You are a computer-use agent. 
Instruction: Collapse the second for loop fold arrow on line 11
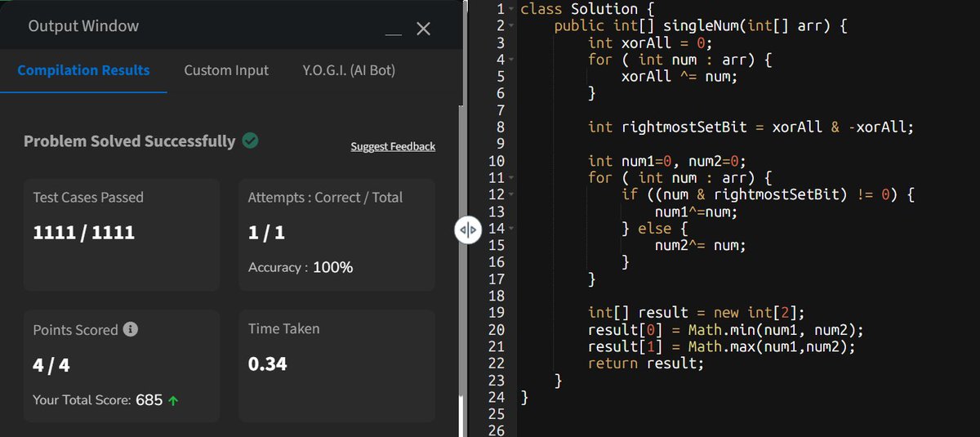pyautogui.click(x=511, y=177)
